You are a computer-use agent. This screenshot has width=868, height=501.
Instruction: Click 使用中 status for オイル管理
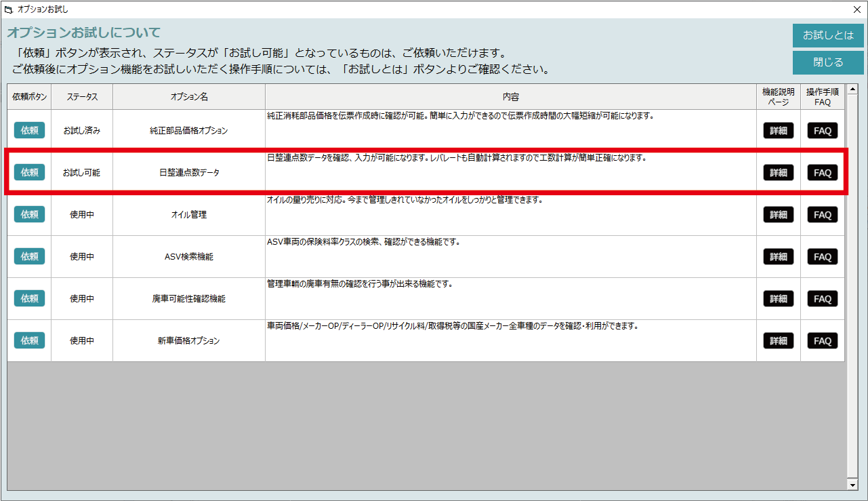pos(82,215)
